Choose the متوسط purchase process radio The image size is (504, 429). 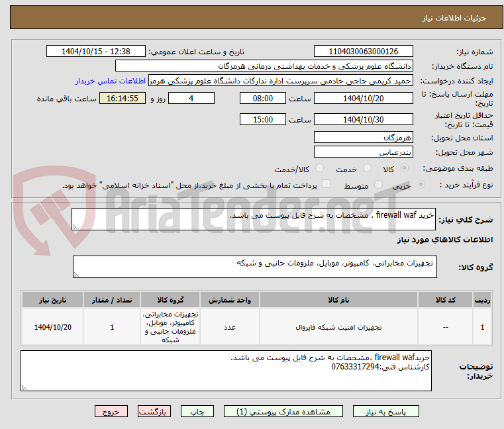pos(379,185)
